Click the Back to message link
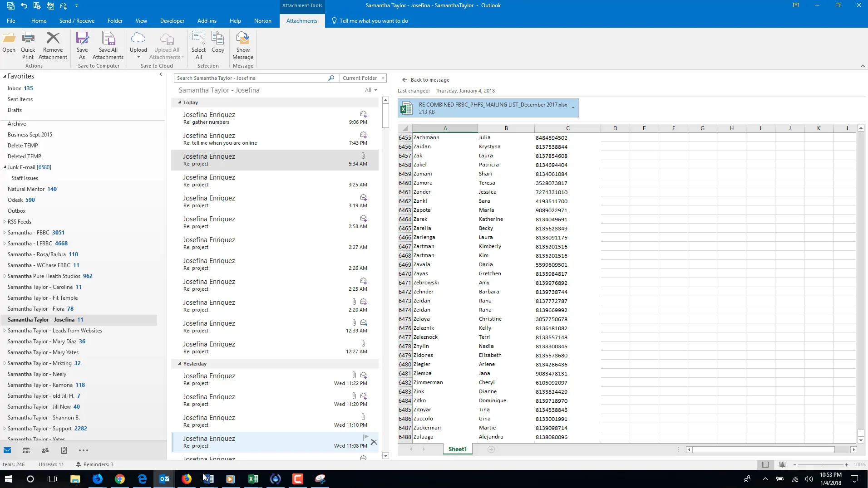The width and height of the screenshot is (868, 488). [x=429, y=79]
